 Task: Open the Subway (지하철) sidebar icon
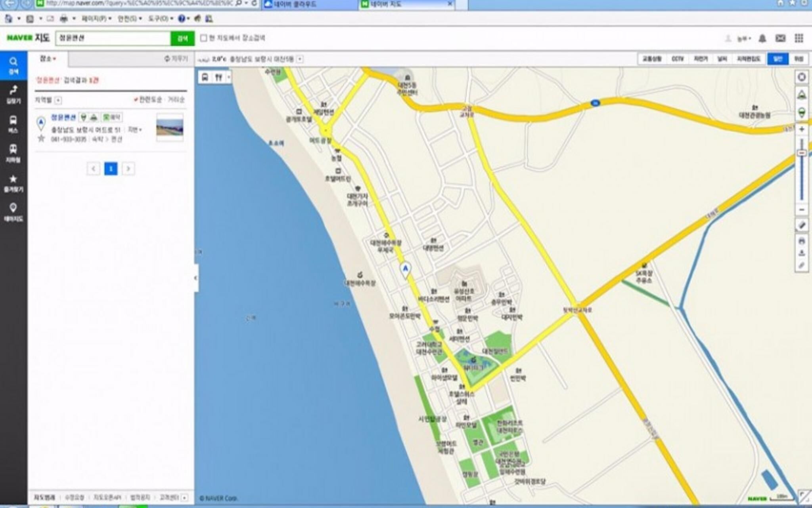[13, 153]
